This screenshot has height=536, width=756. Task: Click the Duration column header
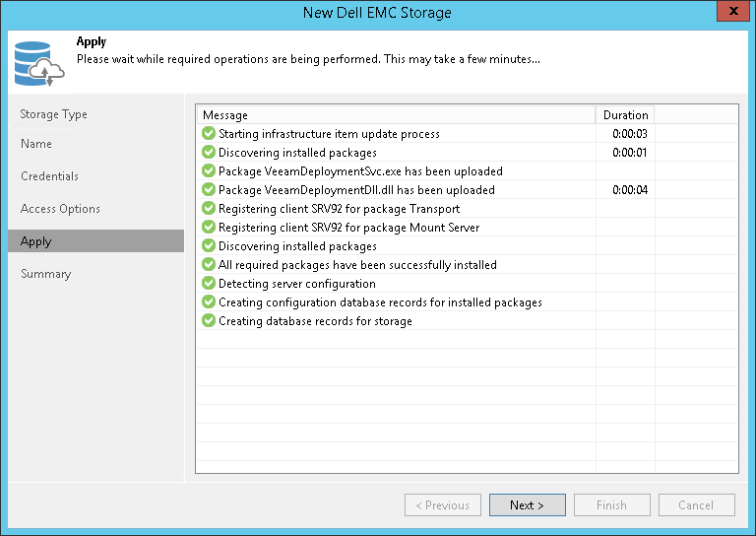tap(625, 115)
